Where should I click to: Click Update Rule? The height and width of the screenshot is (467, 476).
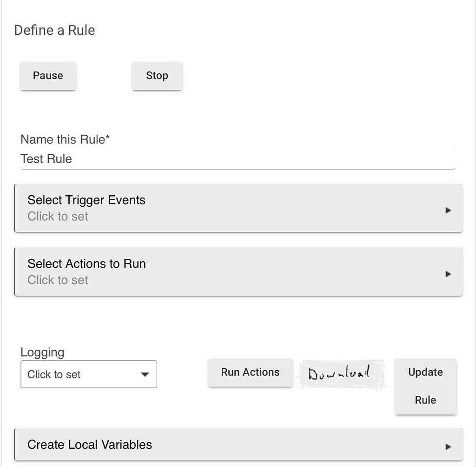click(425, 386)
